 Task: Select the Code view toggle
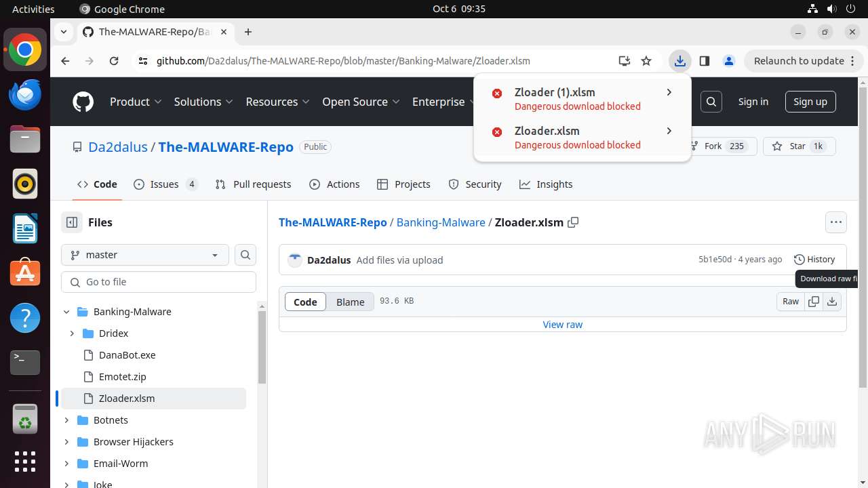tap(305, 302)
